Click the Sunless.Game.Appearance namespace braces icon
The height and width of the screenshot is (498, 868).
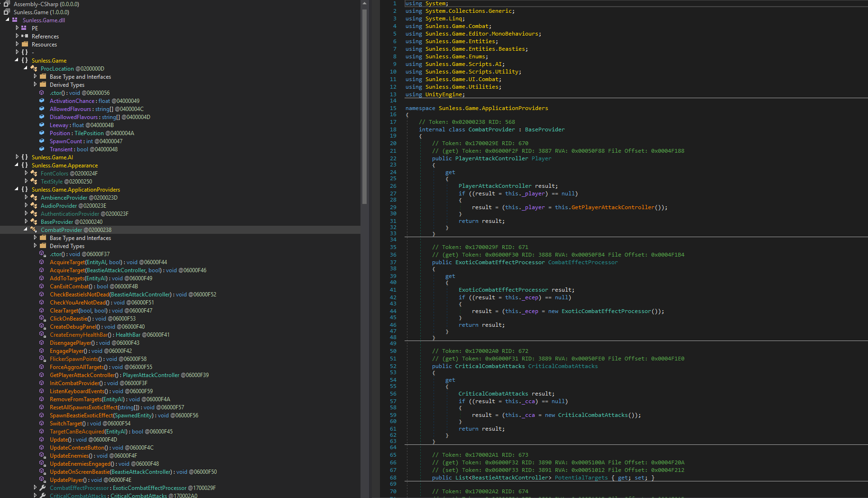point(25,165)
